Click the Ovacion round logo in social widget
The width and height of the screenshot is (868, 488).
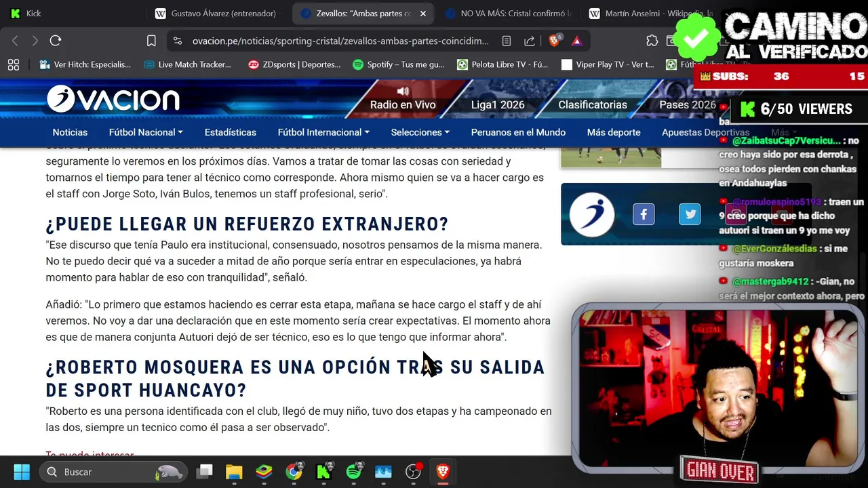pos(592,215)
